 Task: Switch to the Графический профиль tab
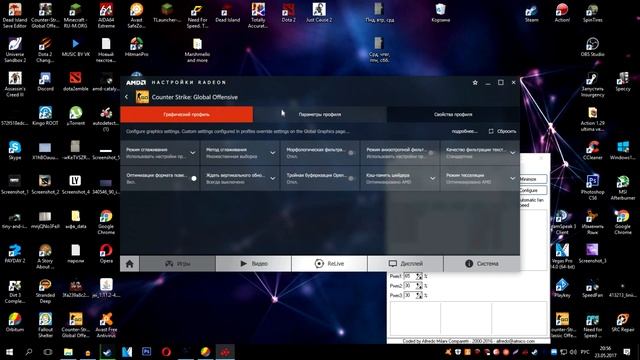(187, 114)
